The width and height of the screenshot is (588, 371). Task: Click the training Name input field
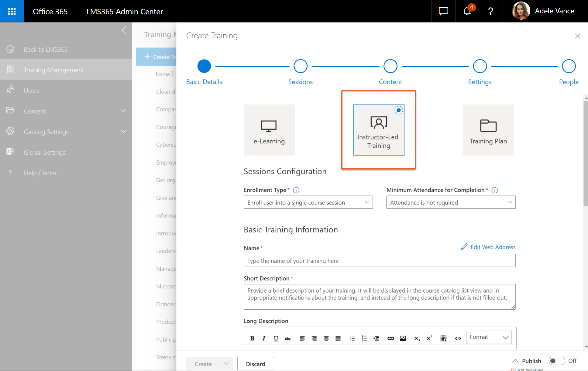379,261
